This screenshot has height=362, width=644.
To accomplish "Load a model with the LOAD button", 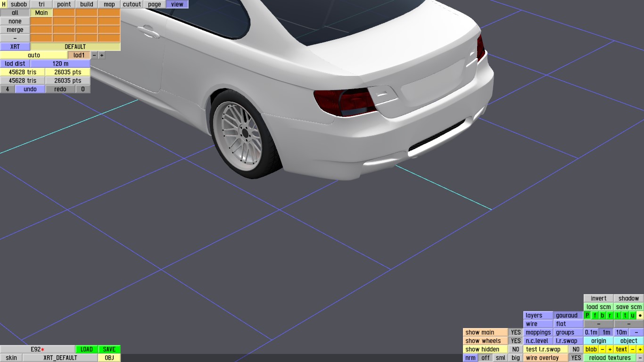I will 87,349.
